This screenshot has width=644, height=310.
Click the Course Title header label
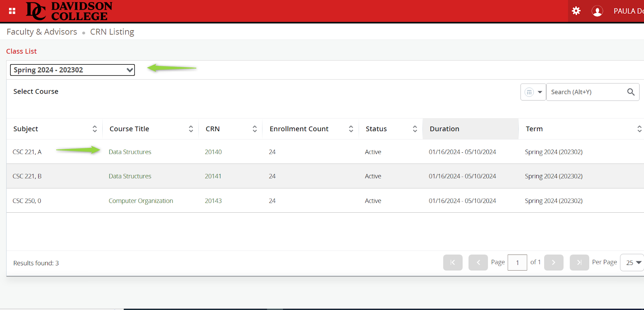tap(129, 129)
